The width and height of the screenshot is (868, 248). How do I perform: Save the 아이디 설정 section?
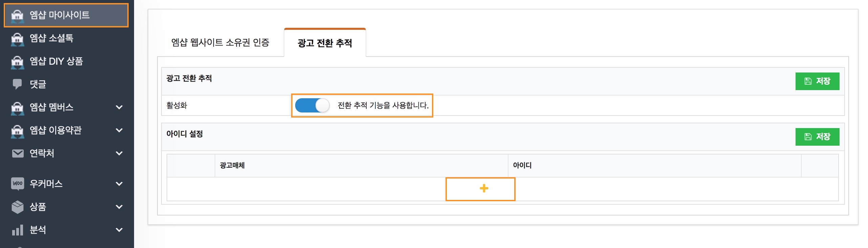coord(817,137)
